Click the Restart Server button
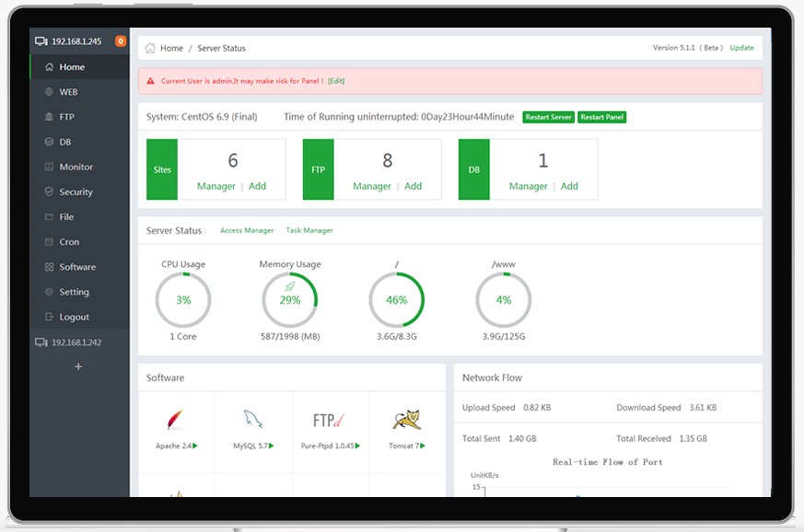The height and width of the screenshot is (532, 804). (548, 118)
